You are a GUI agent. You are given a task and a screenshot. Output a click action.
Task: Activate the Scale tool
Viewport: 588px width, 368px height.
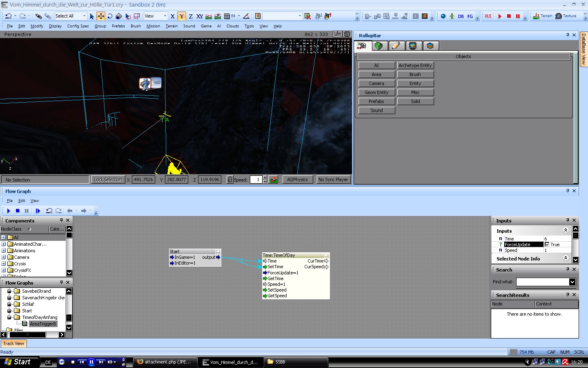pyautogui.click(x=119, y=16)
